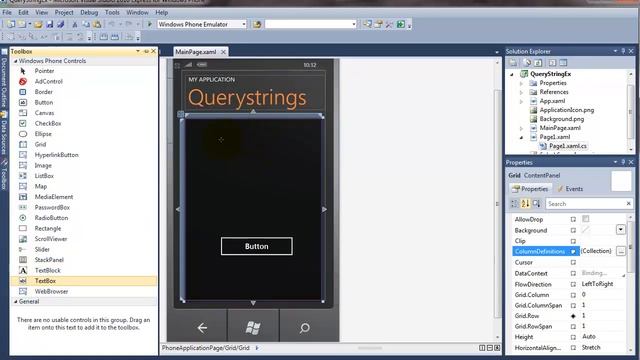Image resolution: width=640 pixels, height=360 pixels.
Task: Open the Windows Phone Emulator device dropdown
Action: tap(244, 24)
